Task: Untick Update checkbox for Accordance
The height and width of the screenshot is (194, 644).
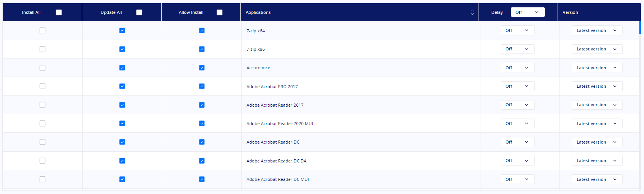Action: click(122, 68)
